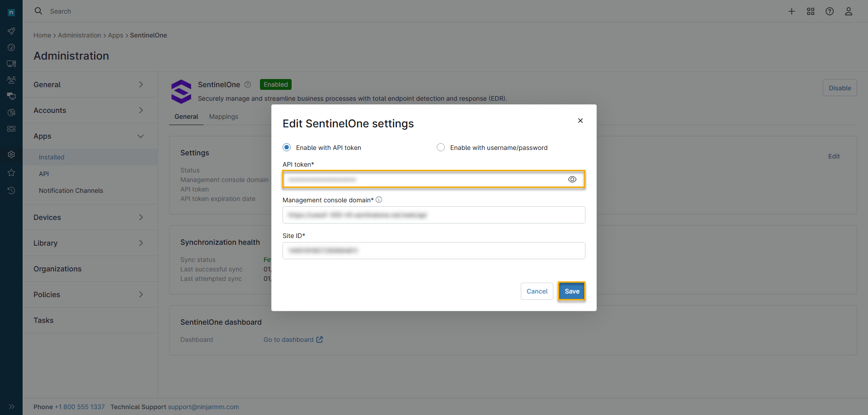Click the help question mark icon
Viewport: 868px width, 415px height.
(830, 11)
